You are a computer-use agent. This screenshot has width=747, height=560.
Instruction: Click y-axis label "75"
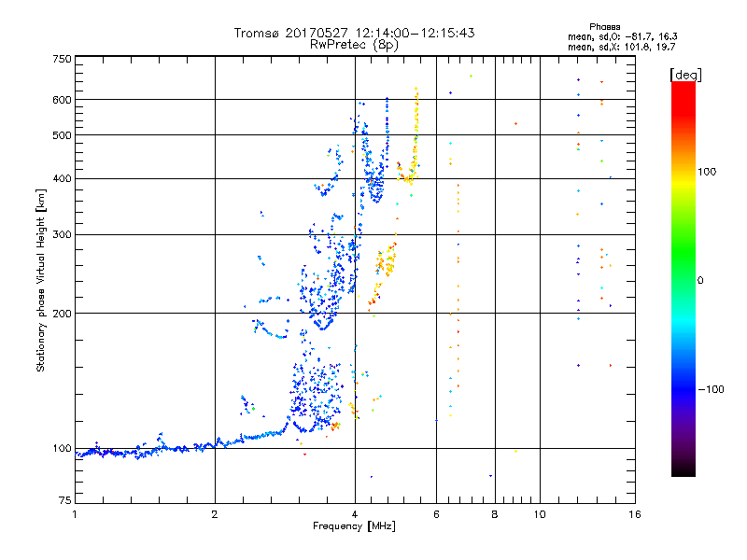coord(65,500)
